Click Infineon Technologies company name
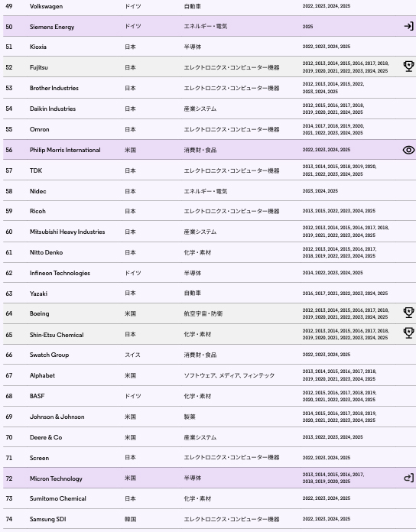Image resolution: width=416 pixels, height=532 pixels. [x=60, y=273]
